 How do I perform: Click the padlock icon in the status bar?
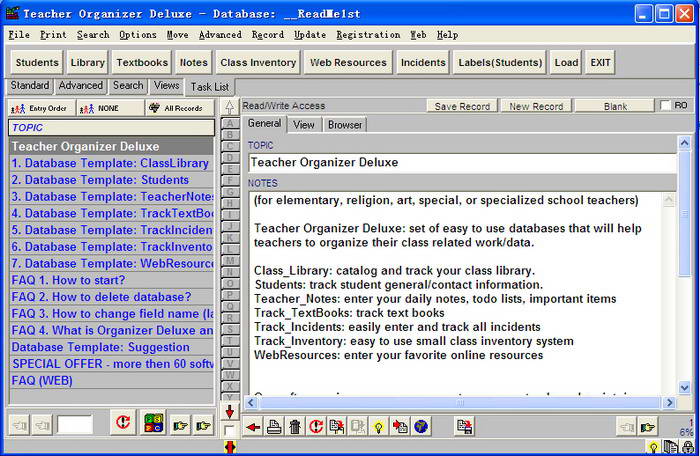(688, 447)
